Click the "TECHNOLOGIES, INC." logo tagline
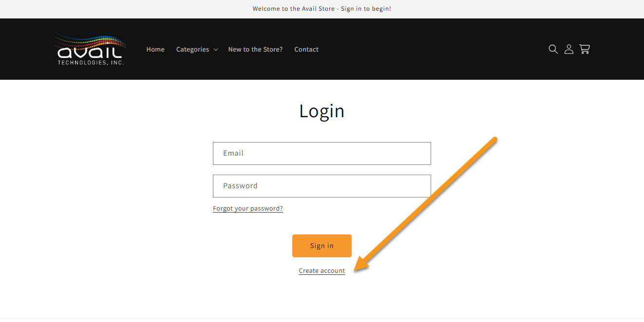The width and height of the screenshot is (644, 322). (91, 63)
